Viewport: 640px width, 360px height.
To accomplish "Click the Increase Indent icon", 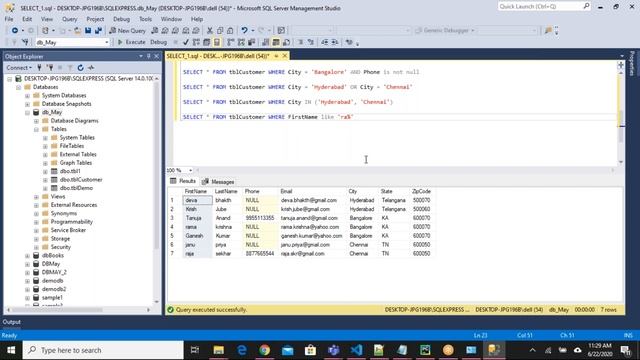I will [x=335, y=42].
